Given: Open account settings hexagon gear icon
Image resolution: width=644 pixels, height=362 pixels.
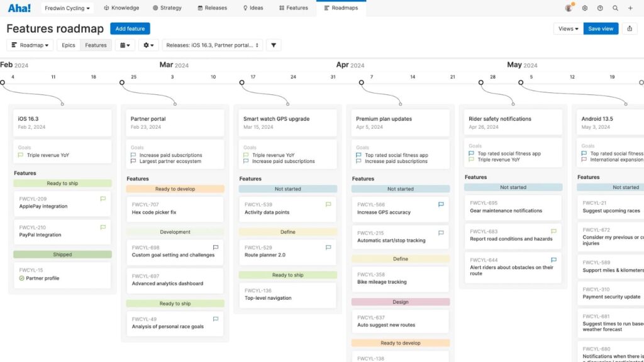Looking at the screenshot, I should tap(585, 8).
